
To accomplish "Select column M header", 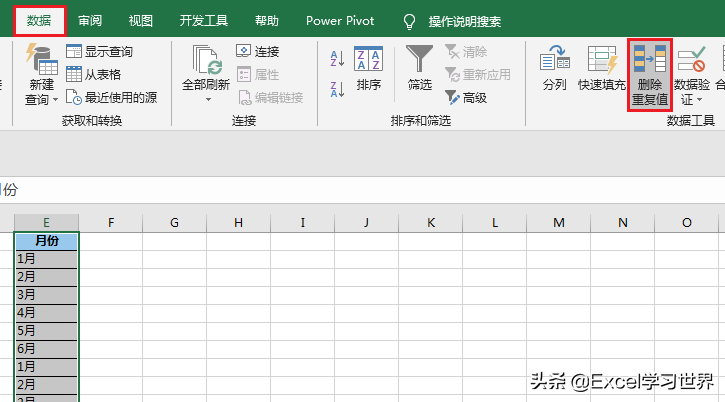I will click(559, 223).
